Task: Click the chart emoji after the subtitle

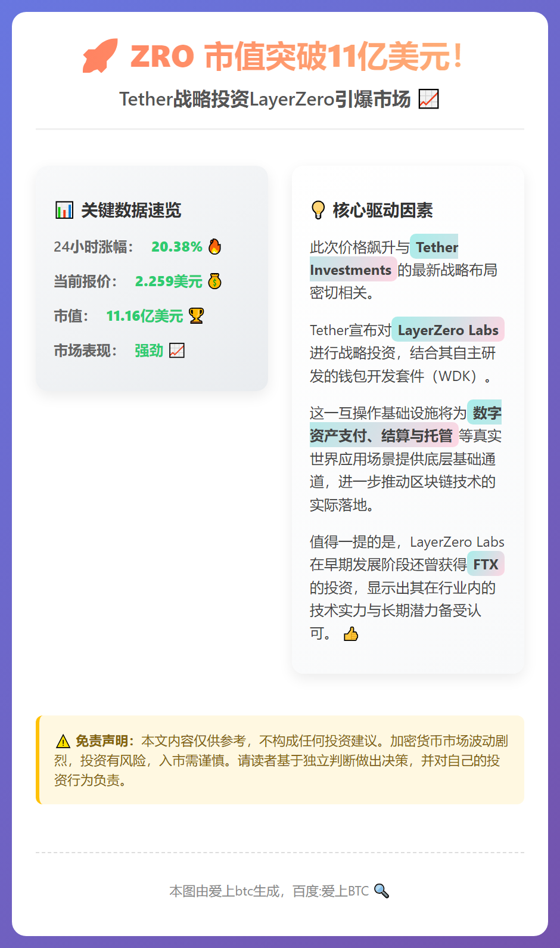Action: [x=428, y=99]
